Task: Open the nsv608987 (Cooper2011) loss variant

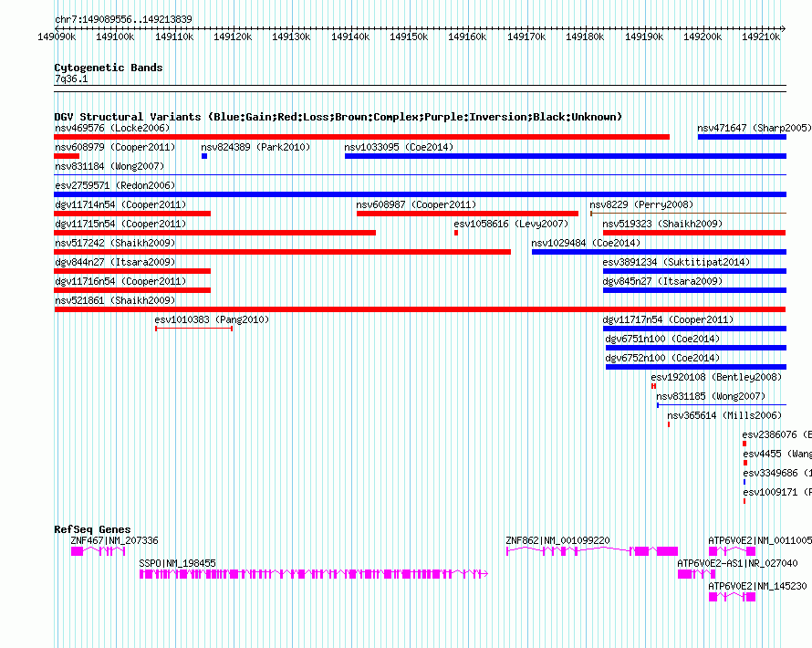Action: click(x=468, y=214)
